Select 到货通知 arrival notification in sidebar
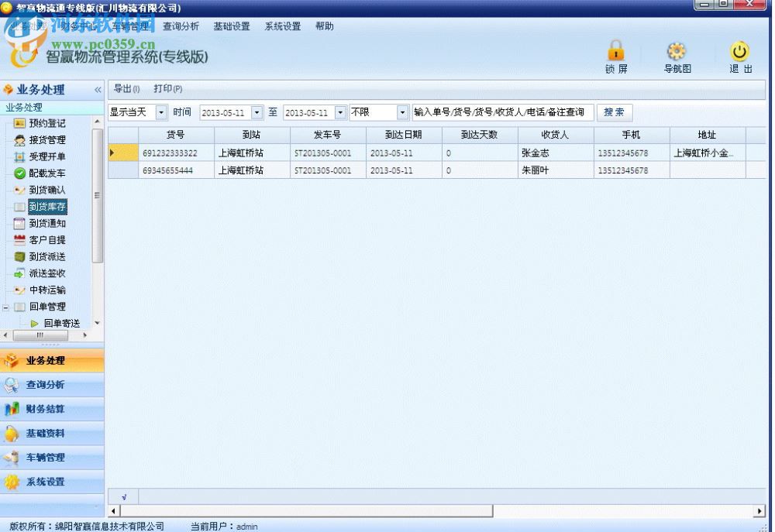The height and width of the screenshot is (532, 775). pyautogui.click(x=46, y=223)
